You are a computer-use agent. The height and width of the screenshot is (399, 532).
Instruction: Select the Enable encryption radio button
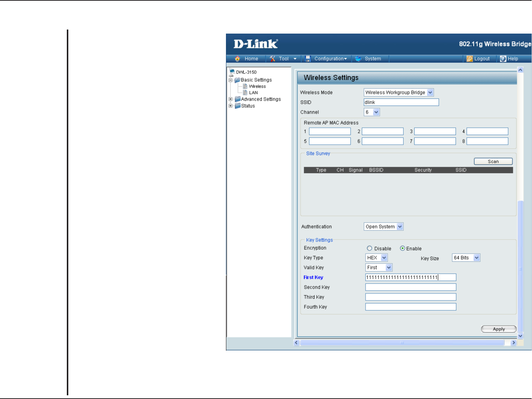(402, 248)
